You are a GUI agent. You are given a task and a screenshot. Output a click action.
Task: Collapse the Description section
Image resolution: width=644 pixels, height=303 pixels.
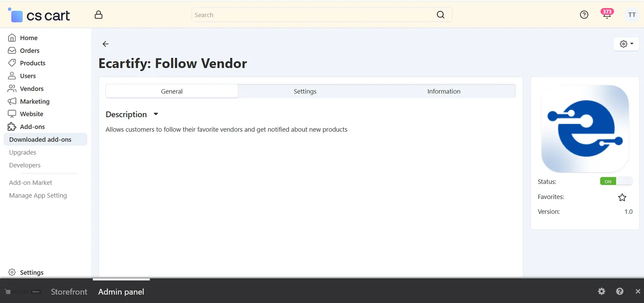[132, 115]
